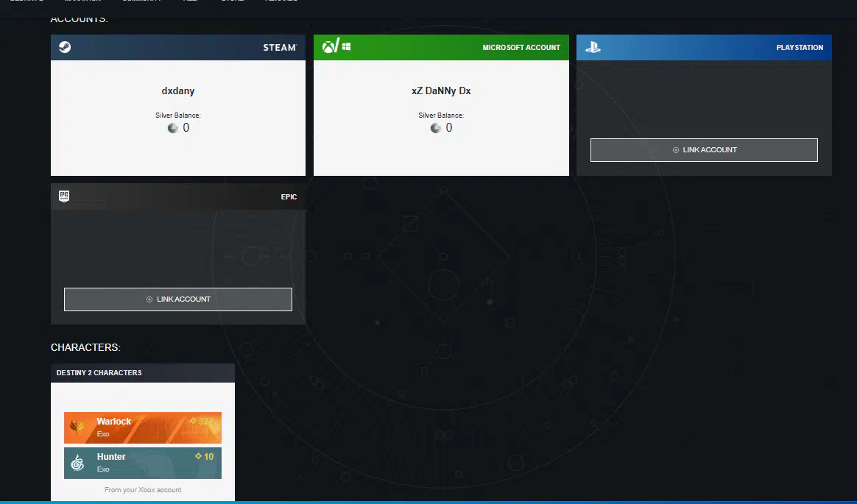Click the Steam username dxdany
The image size is (857, 504).
tap(178, 91)
